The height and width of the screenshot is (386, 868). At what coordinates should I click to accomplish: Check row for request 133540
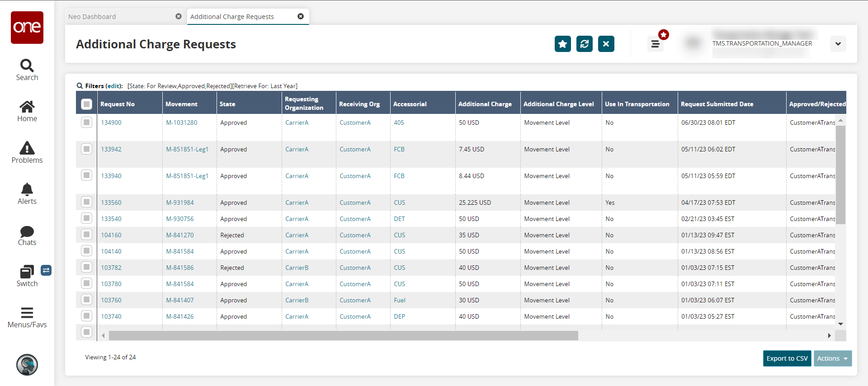pyautogui.click(x=86, y=218)
